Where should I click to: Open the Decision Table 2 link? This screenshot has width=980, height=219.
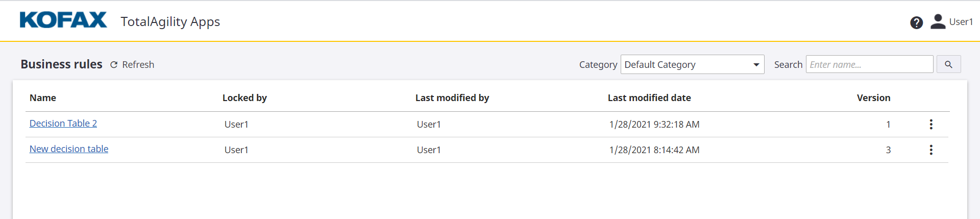tap(63, 124)
